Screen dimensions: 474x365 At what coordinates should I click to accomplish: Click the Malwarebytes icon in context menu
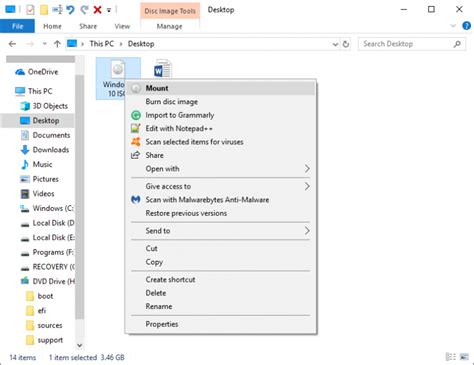pyautogui.click(x=136, y=200)
